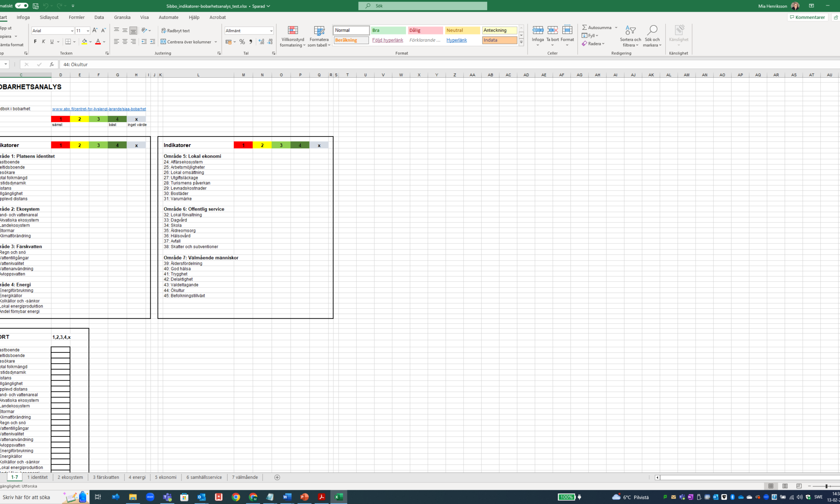Center cell text horizontally

click(x=125, y=42)
